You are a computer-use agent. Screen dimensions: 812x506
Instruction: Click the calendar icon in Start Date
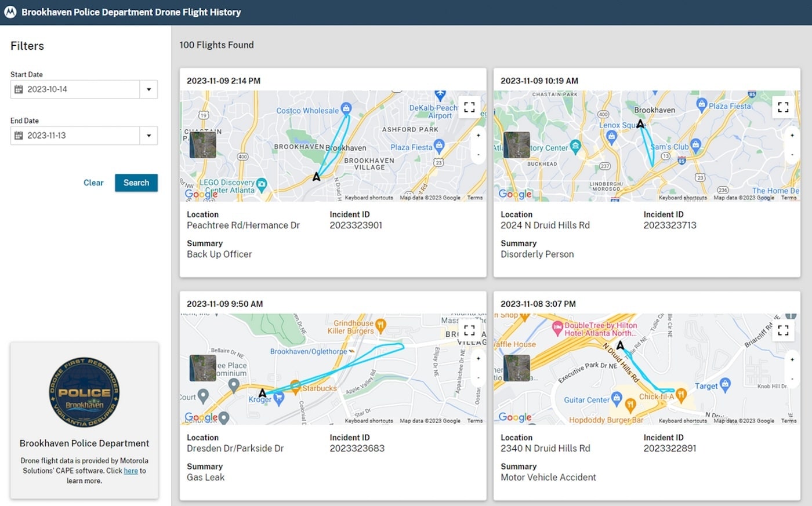coord(19,89)
